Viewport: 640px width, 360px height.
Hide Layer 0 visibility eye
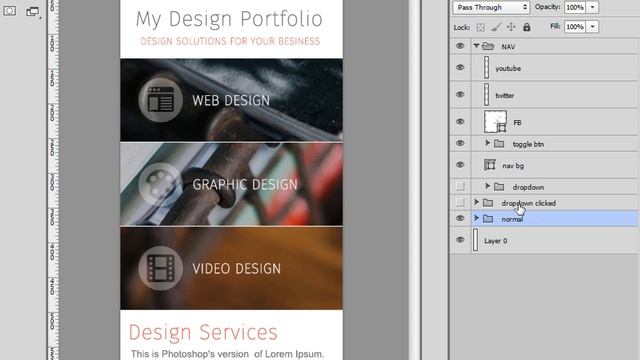[x=460, y=240]
